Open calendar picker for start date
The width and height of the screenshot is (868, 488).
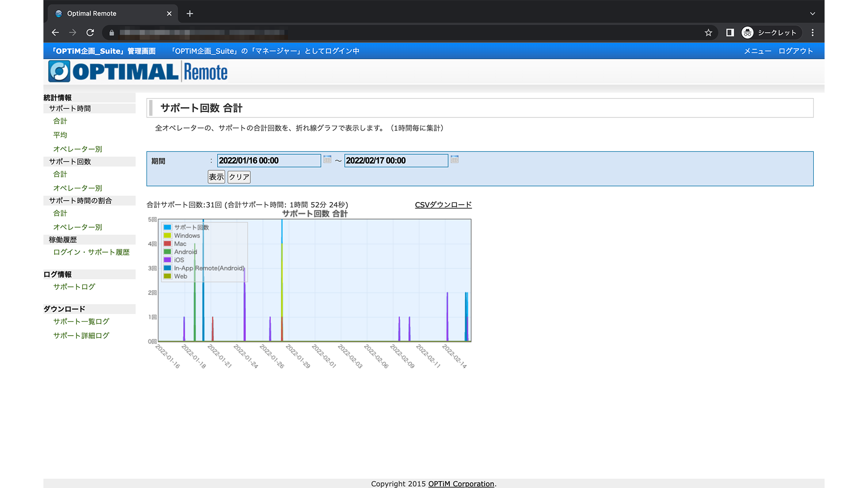point(327,160)
